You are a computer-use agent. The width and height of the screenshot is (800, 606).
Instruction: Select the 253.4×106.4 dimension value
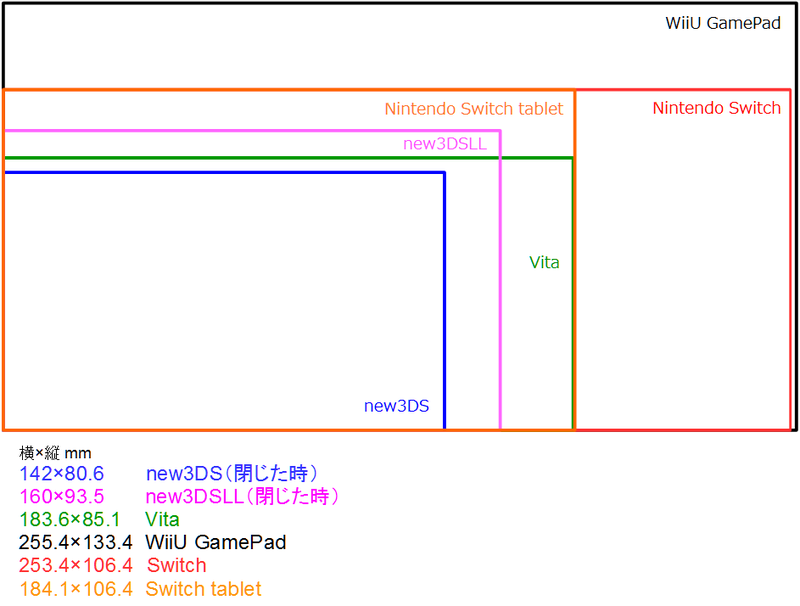point(76,565)
